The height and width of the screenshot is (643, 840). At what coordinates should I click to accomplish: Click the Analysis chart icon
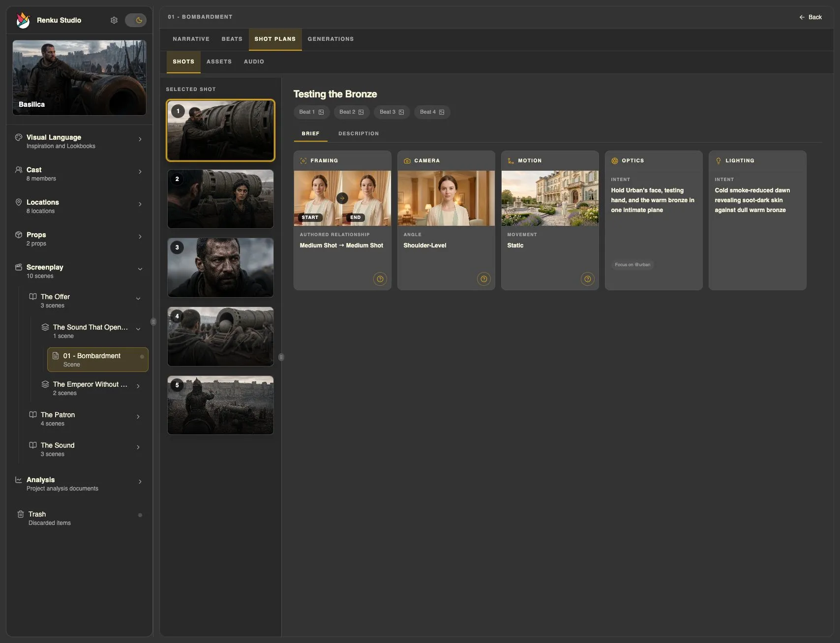19,480
